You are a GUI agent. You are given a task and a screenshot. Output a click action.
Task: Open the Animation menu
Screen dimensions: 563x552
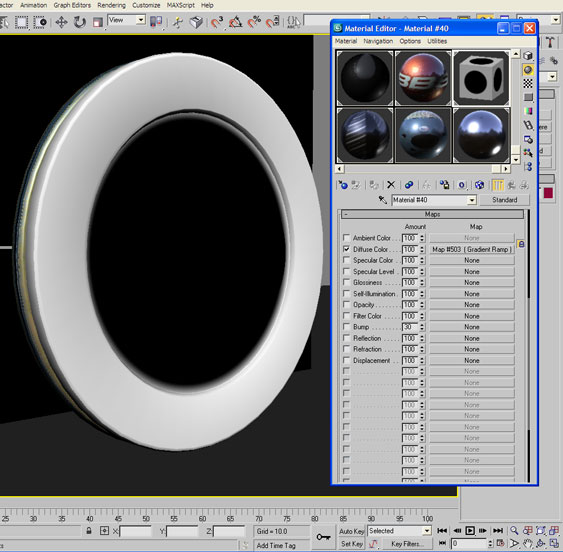tap(33, 5)
